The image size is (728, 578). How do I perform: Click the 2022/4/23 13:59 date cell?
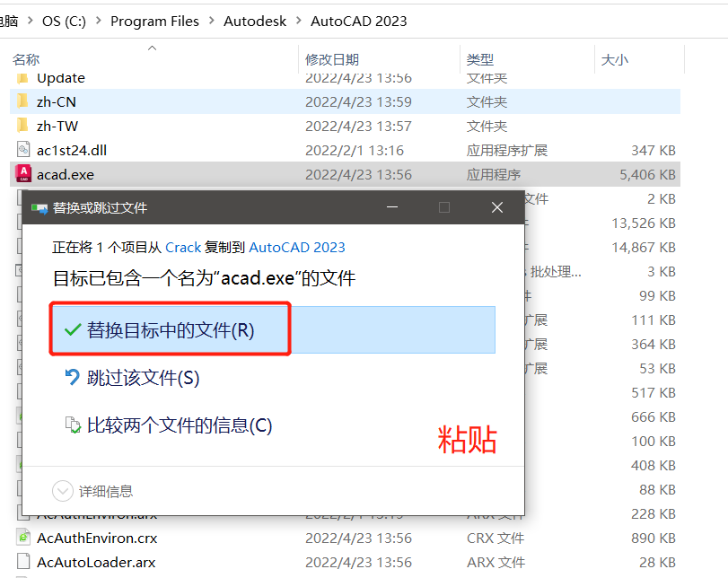click(x=358, y=101)
